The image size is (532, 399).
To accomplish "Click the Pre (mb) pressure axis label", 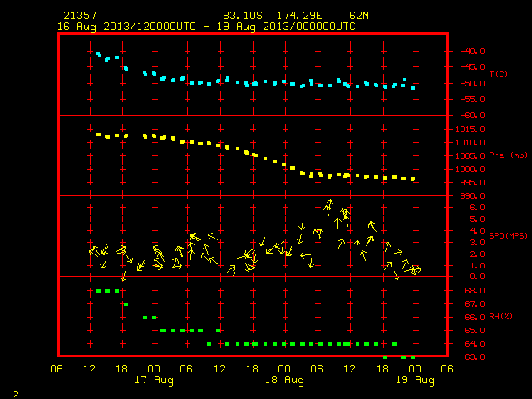I will pyautogui.click(x=508, y=155).
